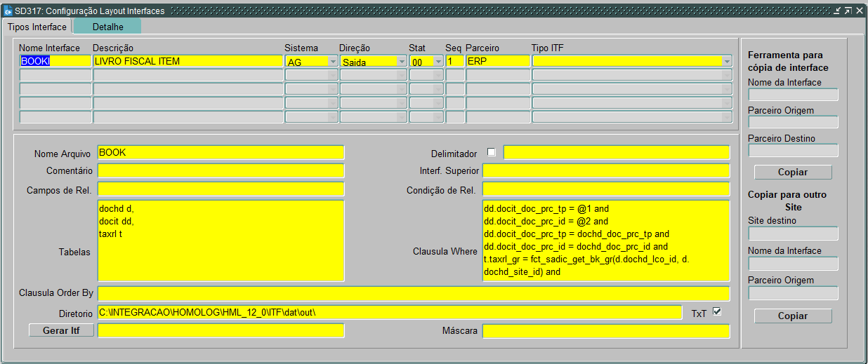This screenshot has height=364, width=868.
Task: Click the Clausula Order By field
Action: point(414,294)
